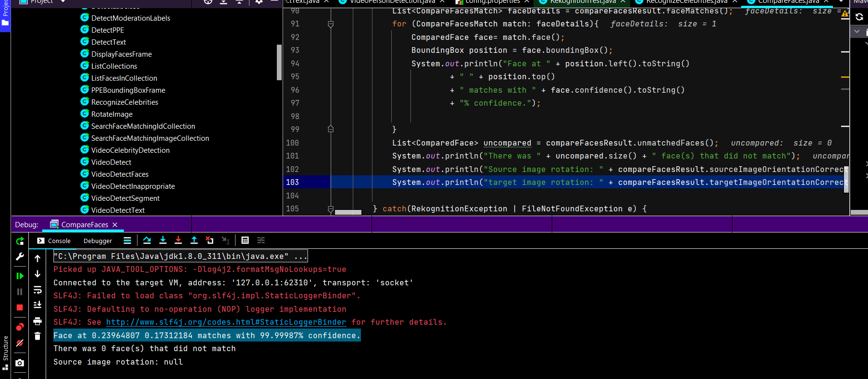Jump to the yellow warning stripe marker

point(845,77)
